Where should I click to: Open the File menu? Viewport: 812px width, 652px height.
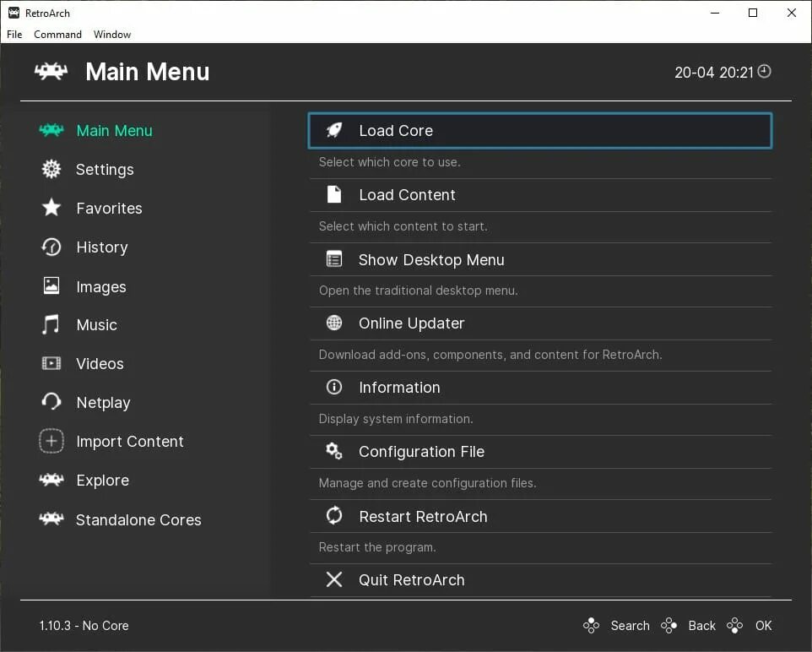[x=14, y=35]
